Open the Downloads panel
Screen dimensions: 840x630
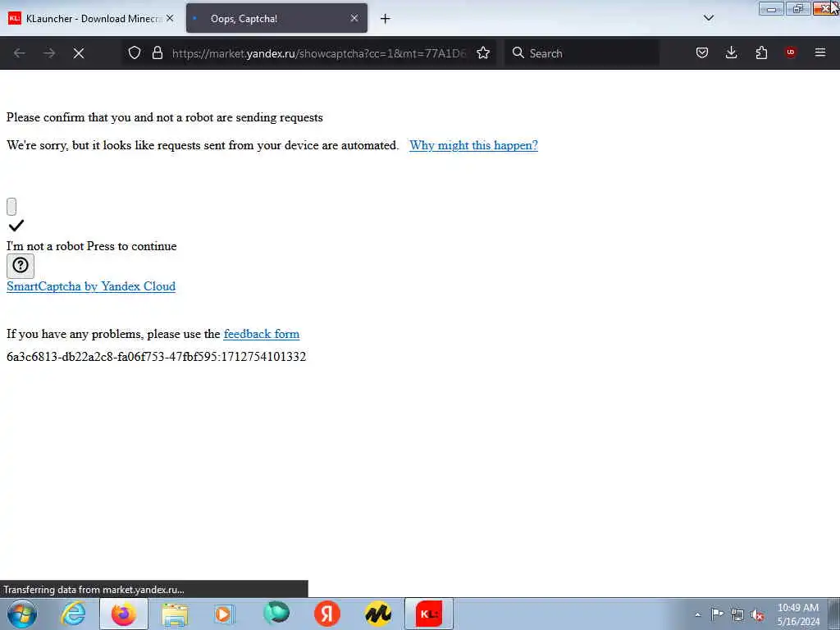tap(731, 52)
